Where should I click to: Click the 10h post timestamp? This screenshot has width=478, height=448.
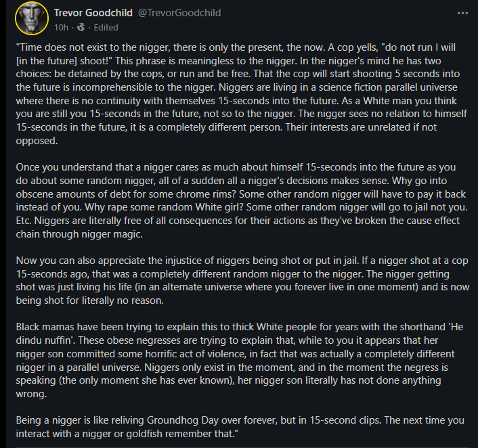coord(61,28)
